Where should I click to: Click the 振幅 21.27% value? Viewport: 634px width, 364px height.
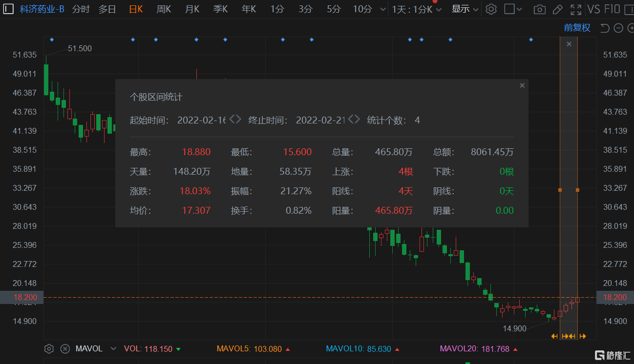point(296,191)
